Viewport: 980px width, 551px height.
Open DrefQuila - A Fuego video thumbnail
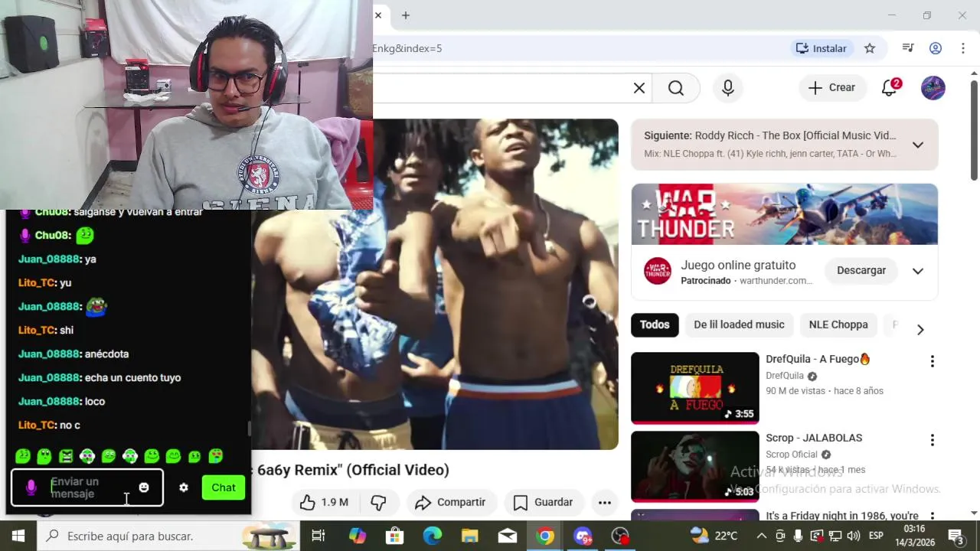pos(694,387)
